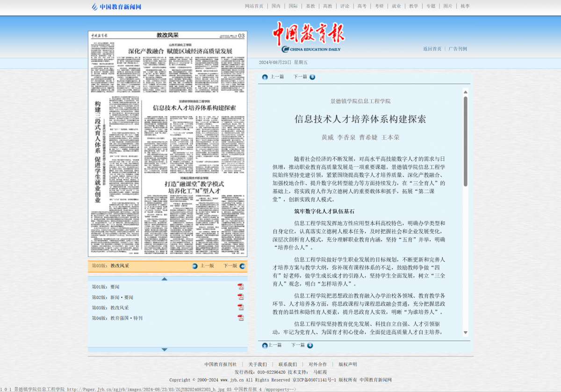
Task: Click the 返回首页 link
Action: point(432,49)
